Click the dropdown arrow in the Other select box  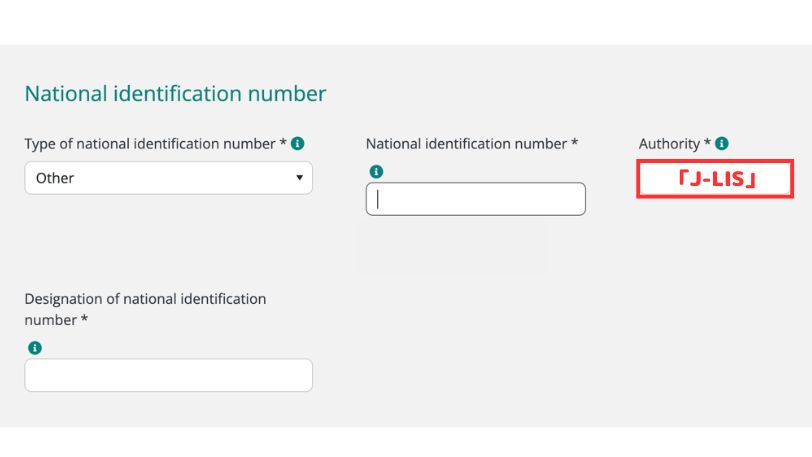tap(299, 178)
